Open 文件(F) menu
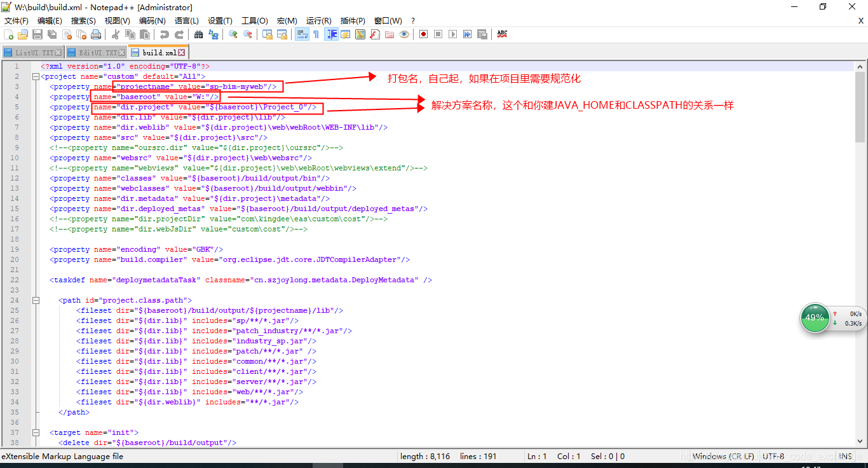Viewport: 868px width, 468px height. 16,21
